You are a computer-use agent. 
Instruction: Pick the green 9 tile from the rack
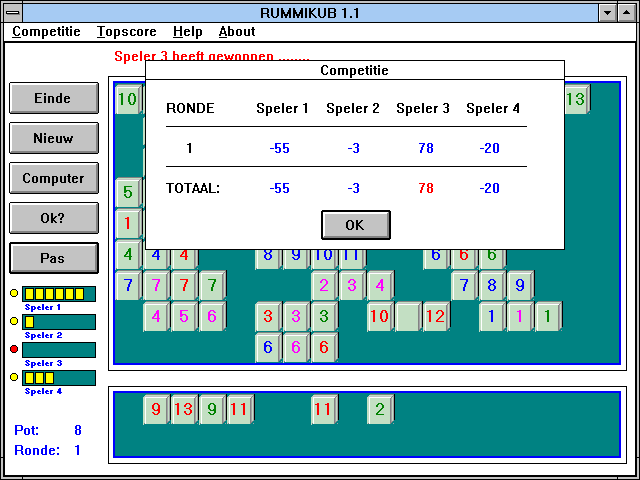213,409
